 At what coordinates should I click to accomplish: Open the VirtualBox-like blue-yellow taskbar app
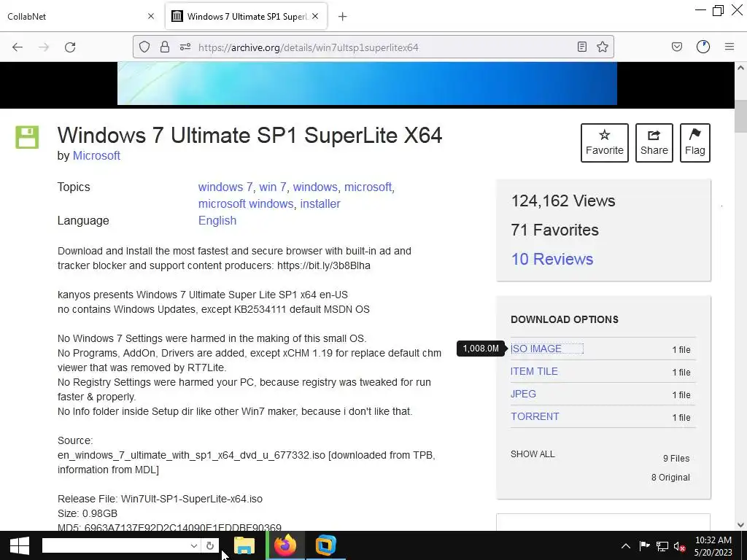[326, 545]
